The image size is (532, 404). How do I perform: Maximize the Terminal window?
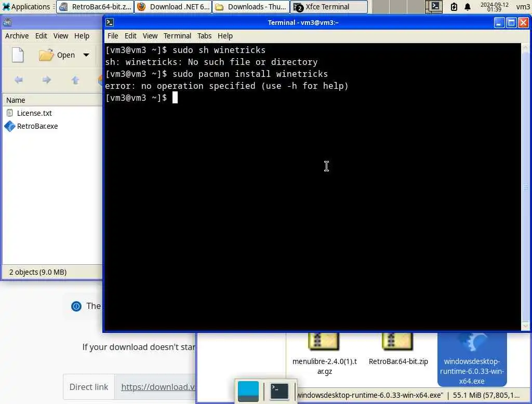(511, 23)
